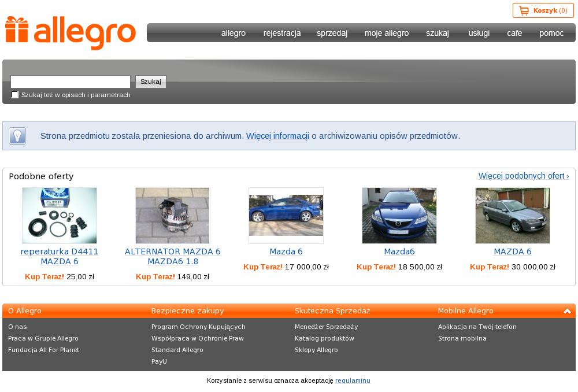Screen dimensions: 578x392
Task: Enable search in descriptions and parameters checkbox
Action: (x=15, y=95)
